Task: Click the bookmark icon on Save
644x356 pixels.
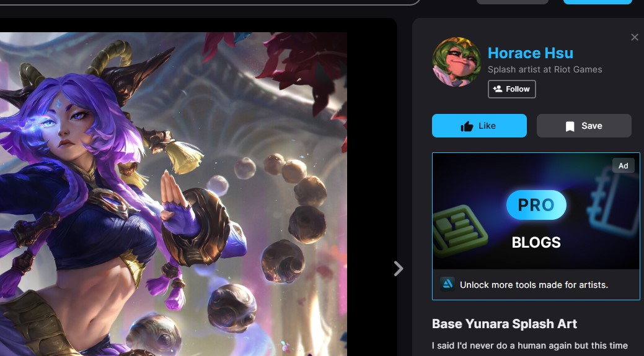Action: [570, 126]
